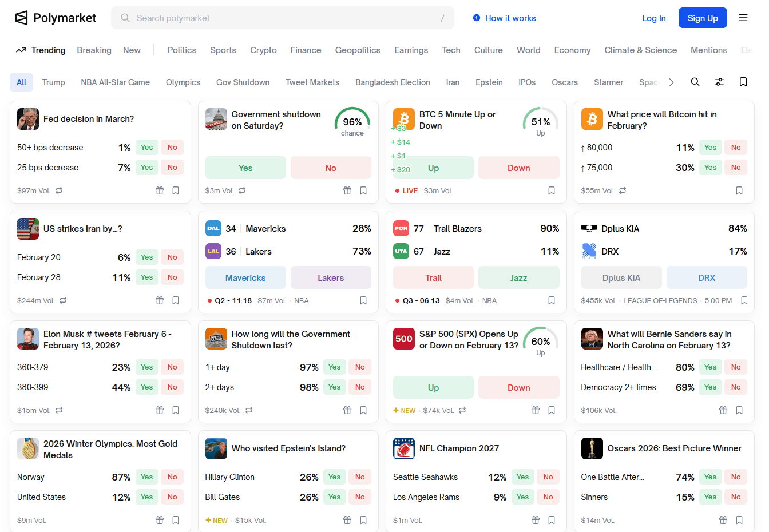Open saved bookmarks from filter row

click(x=743, y=82)
